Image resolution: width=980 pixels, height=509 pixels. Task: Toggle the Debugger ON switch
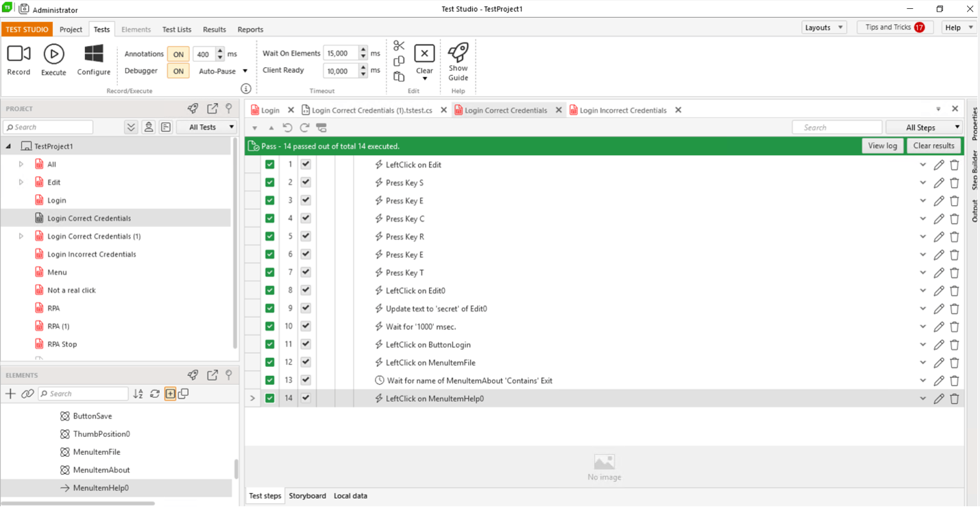click(x=178, y=71)
